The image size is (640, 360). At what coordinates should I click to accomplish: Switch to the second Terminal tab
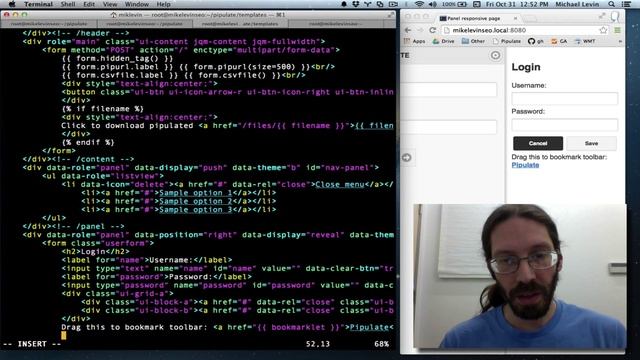pyautogui.click(x=144, y=24)
